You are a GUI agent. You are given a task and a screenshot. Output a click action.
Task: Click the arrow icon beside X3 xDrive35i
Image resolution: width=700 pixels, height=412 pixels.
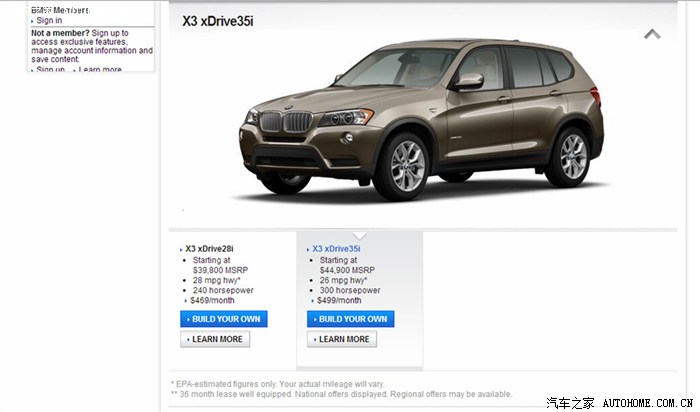coord(308,250)
